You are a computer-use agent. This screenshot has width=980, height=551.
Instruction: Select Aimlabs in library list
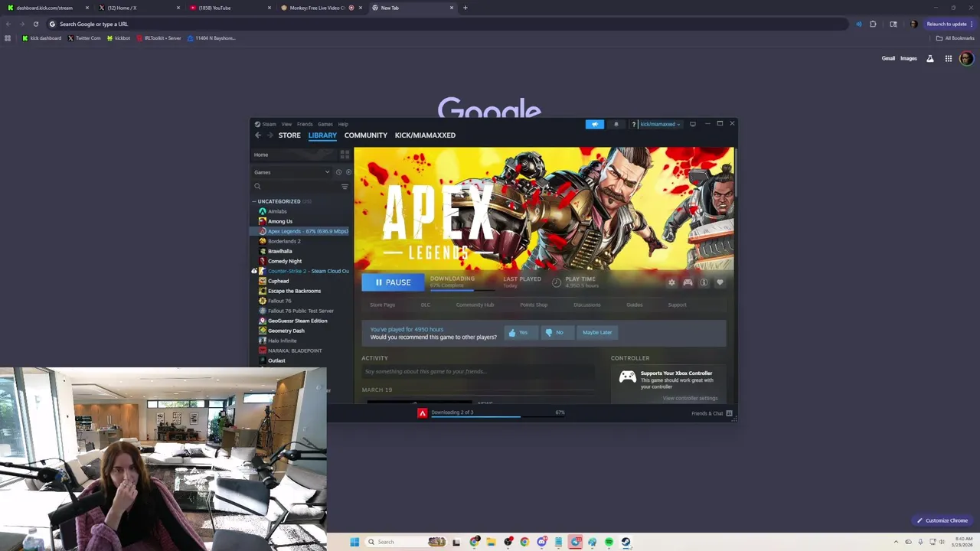point(277,211)
